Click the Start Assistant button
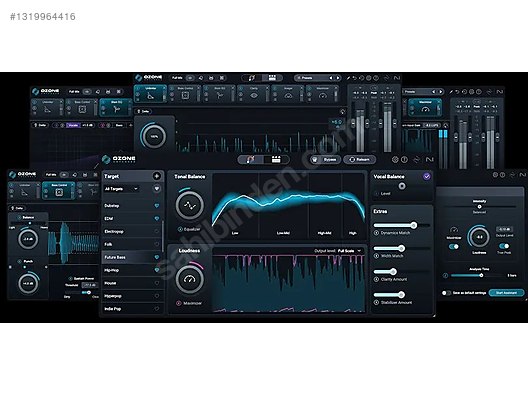Viewport: 528px width, 396px height. click(x=506, y=293)
